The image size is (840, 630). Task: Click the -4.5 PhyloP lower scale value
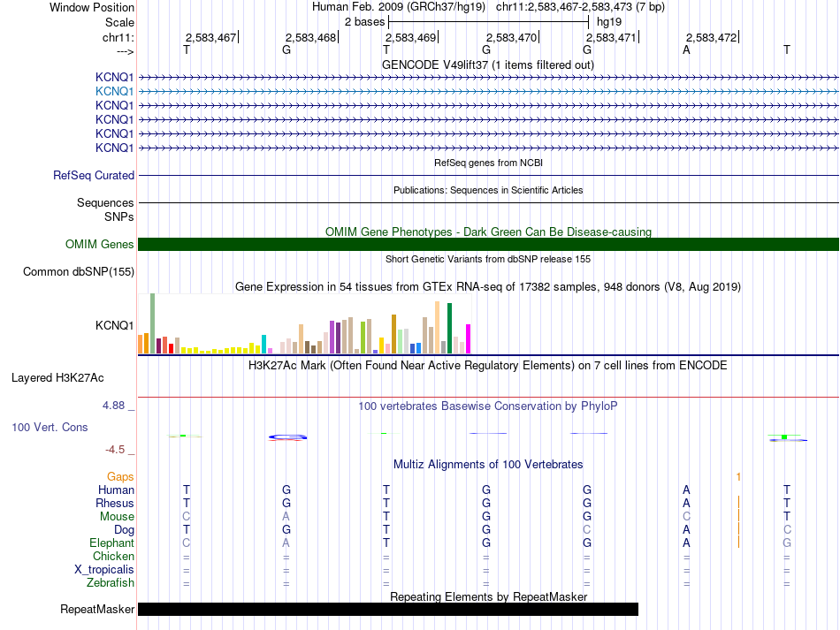[x=115, y=450]
